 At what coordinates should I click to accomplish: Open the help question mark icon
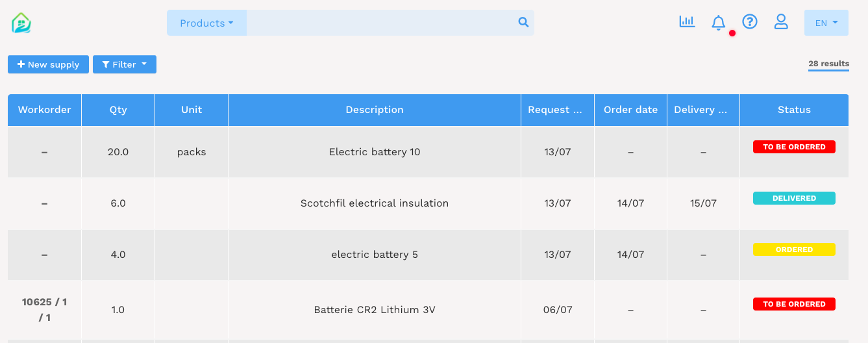(750, 22)
